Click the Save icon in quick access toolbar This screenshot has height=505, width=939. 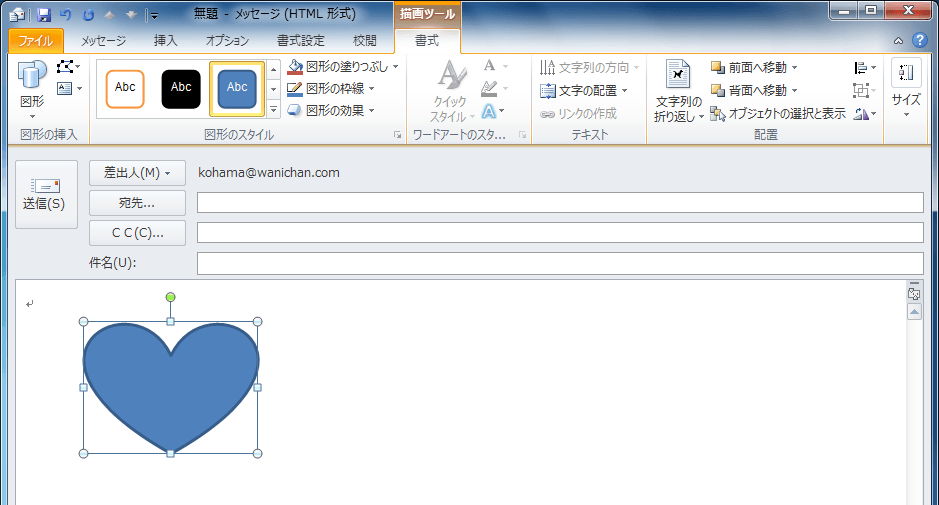pyautogui.click(x=44, y=14)
